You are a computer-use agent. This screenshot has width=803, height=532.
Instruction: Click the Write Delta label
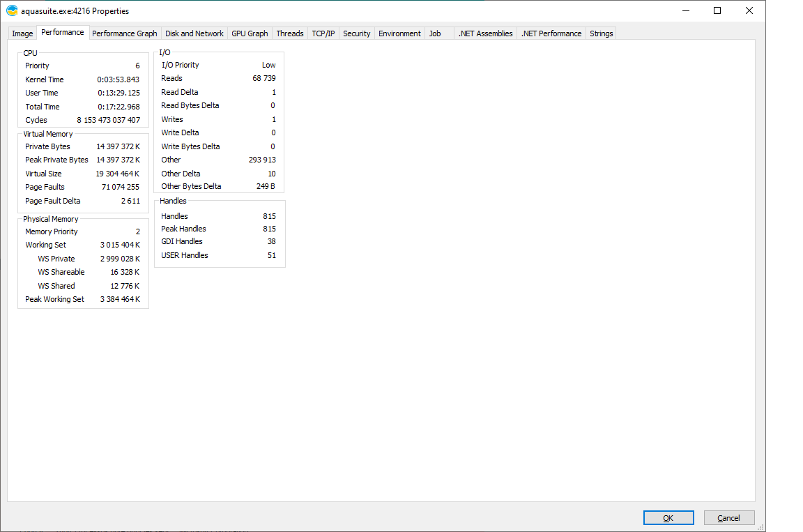click(x=181, y=132)
